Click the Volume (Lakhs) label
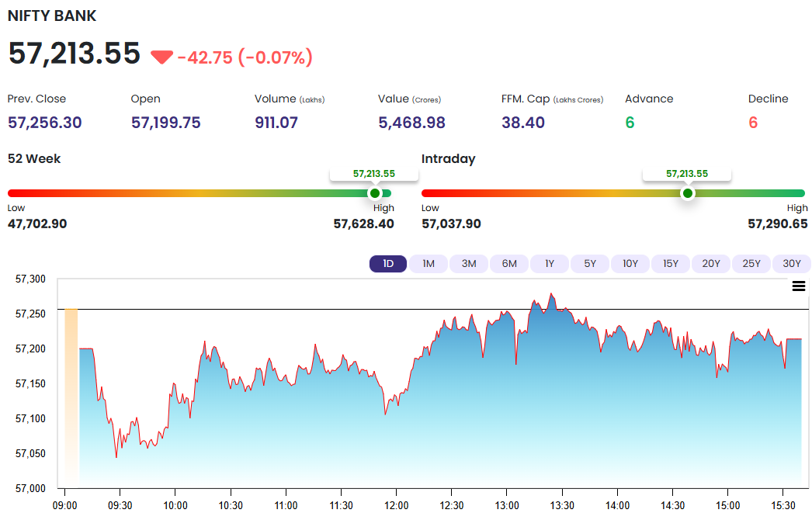The image size is (812, 520). [x=290, y=99]
